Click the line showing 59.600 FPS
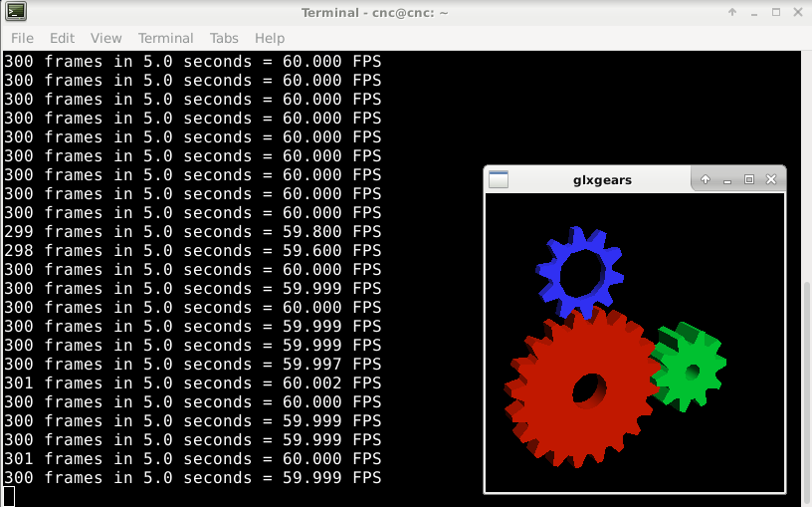 click(193, 251)
